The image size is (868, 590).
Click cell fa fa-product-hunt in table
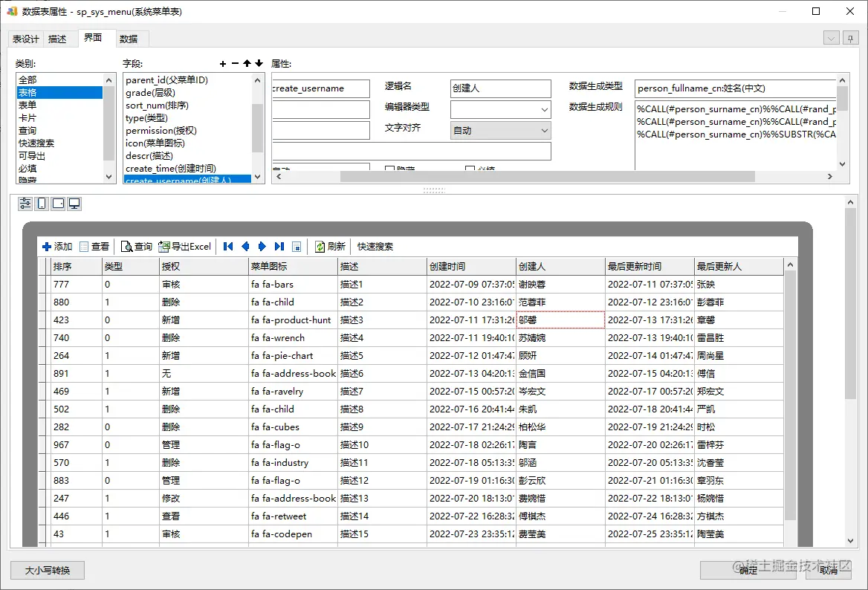(x=293, y=320)
